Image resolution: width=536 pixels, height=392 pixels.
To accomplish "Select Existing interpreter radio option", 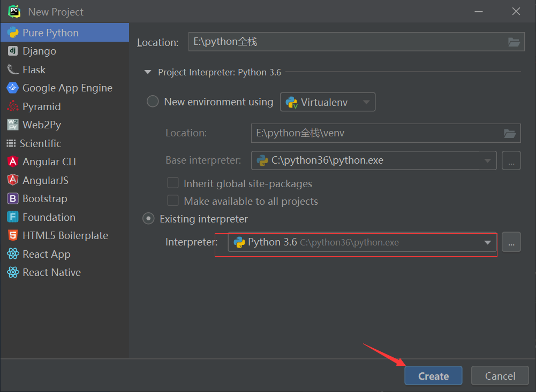I will [x=148, y=219].
